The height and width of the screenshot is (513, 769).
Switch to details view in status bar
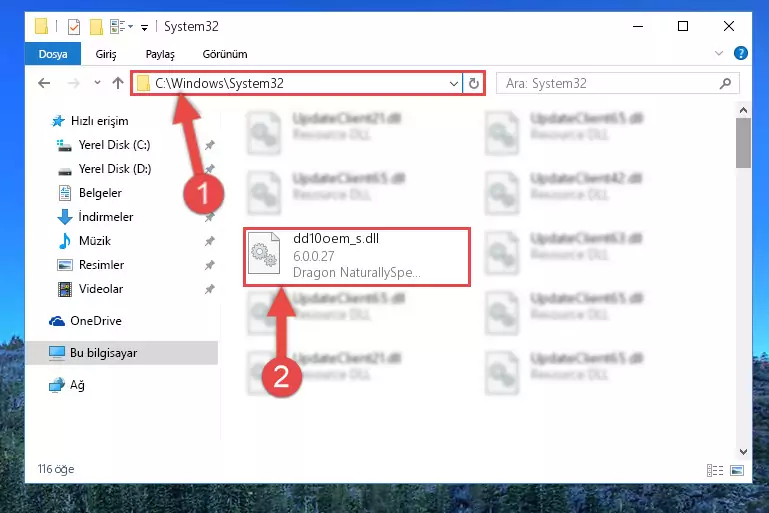click(x=715, y=470)
